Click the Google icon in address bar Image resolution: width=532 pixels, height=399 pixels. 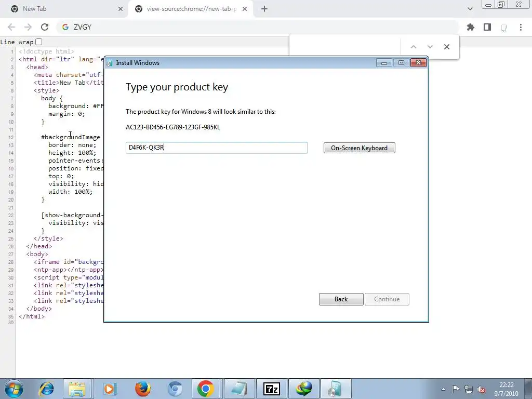[x=65, y=27]
